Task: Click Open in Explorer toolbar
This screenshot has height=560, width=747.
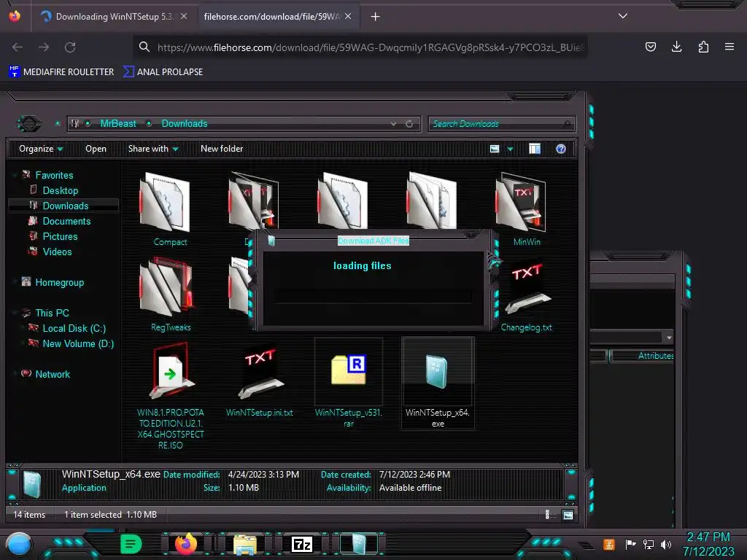Action: pos(96,149)
